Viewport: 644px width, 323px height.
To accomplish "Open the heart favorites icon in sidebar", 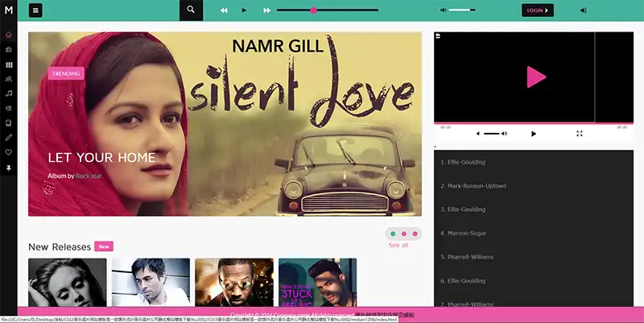I will [9, 152].
